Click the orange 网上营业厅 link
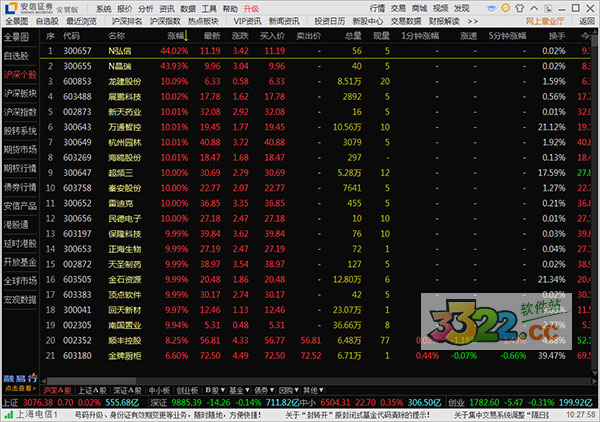 545,21
